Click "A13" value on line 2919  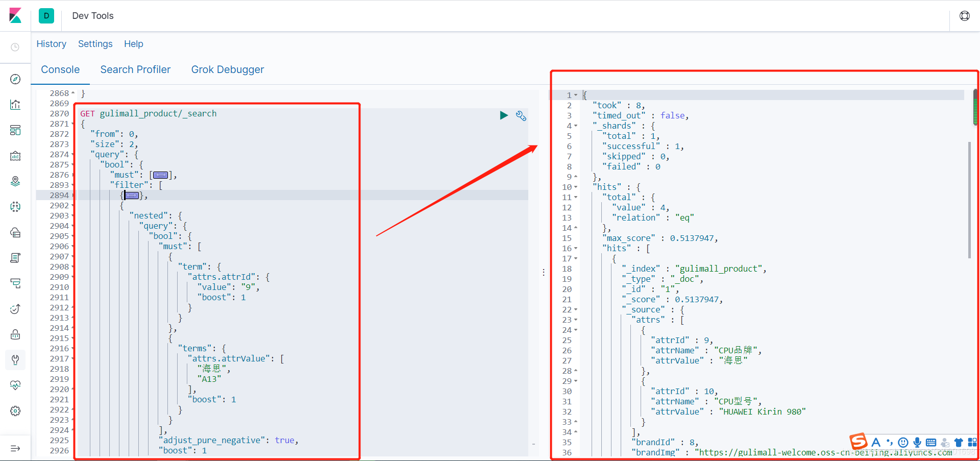[x=209, y=379]
